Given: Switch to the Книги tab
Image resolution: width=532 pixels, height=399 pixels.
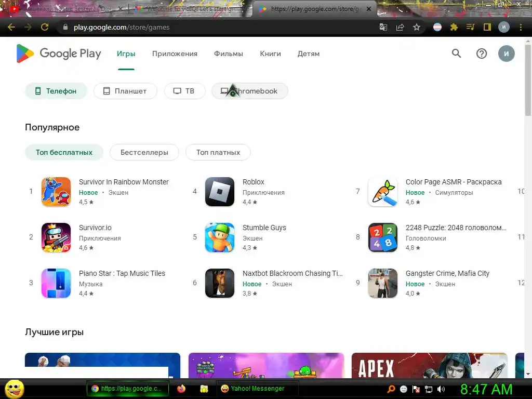Looking at the screenshot, I should tap(270, 54).
